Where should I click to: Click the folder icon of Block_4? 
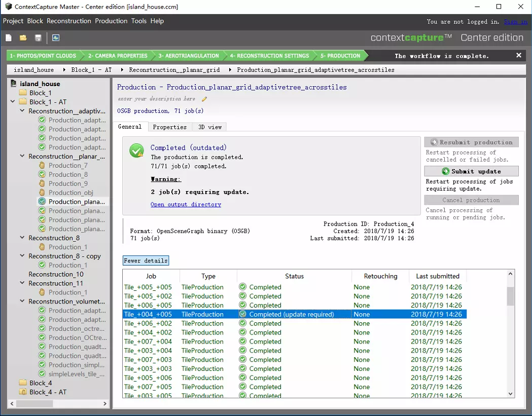point(23,383)
